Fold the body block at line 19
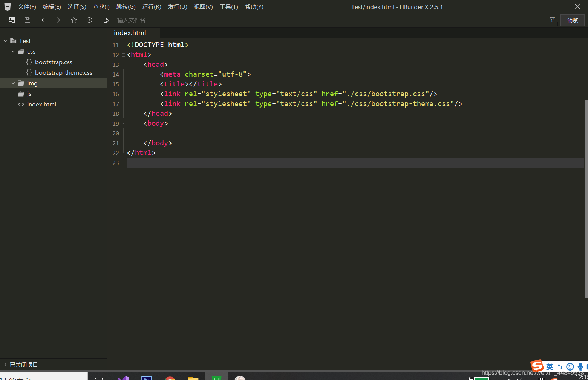Screen dimensions: 588x380 [123, 123]
